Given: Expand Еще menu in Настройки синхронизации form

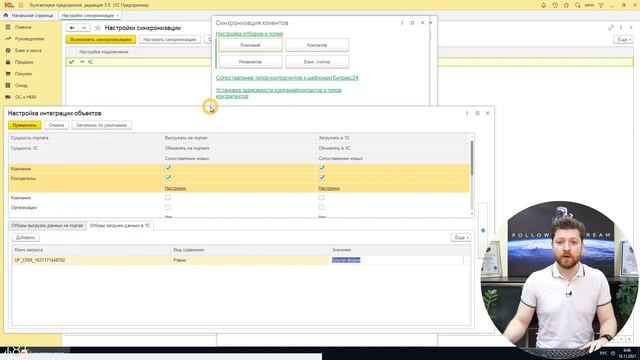Looking at the screenshot, I should point(623,40).
